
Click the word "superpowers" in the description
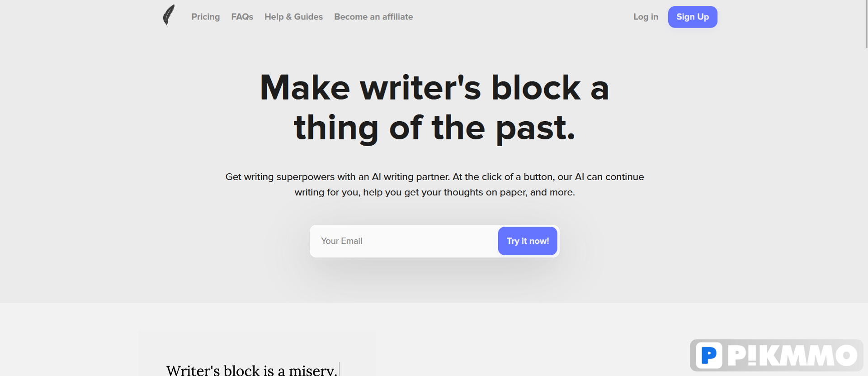306,177
